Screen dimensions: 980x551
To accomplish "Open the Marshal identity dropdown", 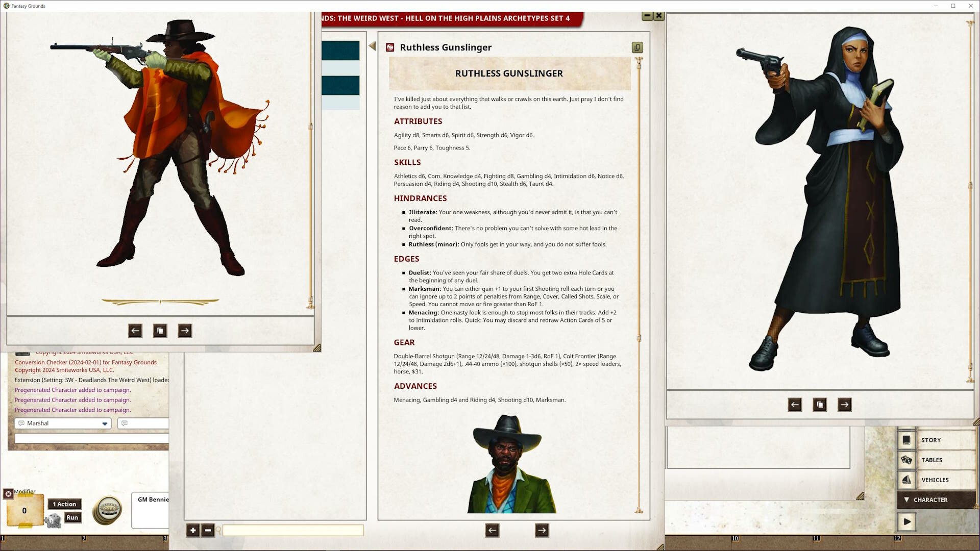I will coord(104,423).
